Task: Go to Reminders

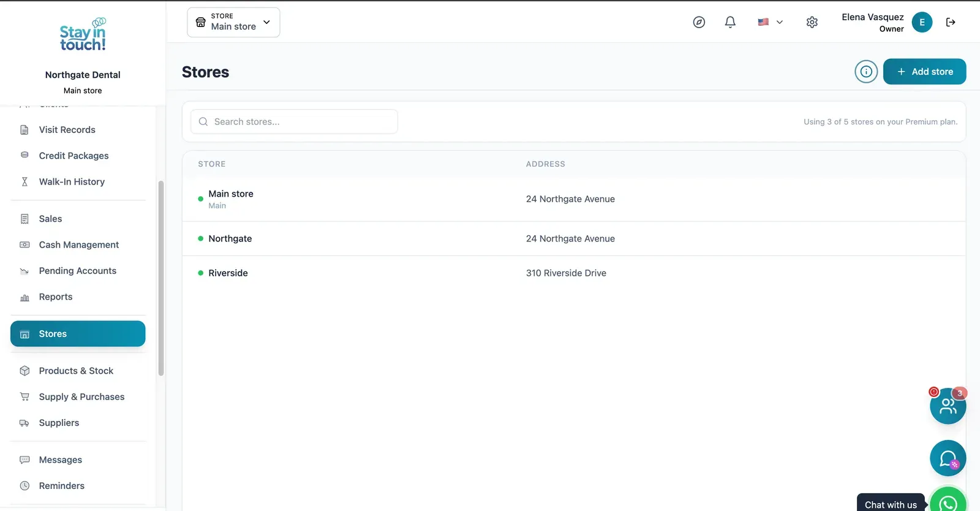Action: [78, 486]
